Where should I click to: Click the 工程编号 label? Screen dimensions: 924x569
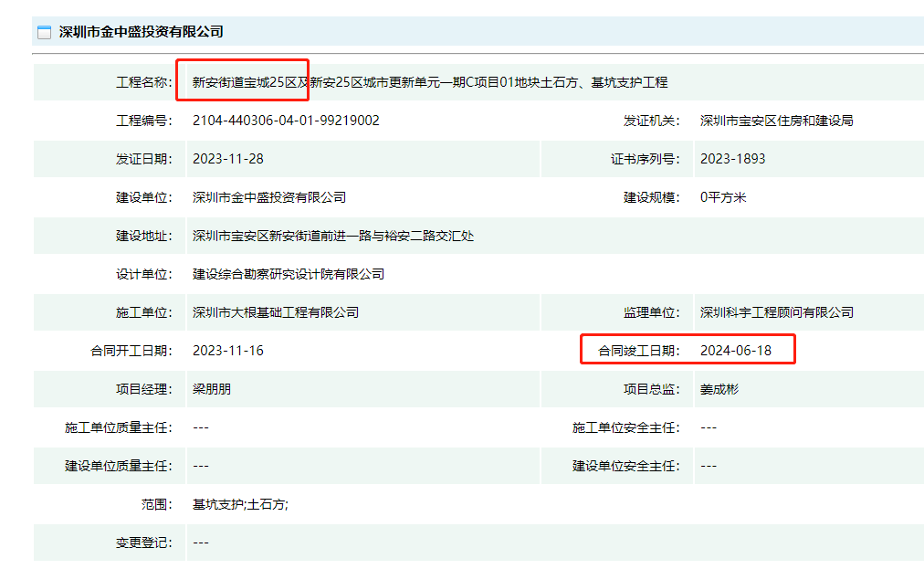point(144,121)
